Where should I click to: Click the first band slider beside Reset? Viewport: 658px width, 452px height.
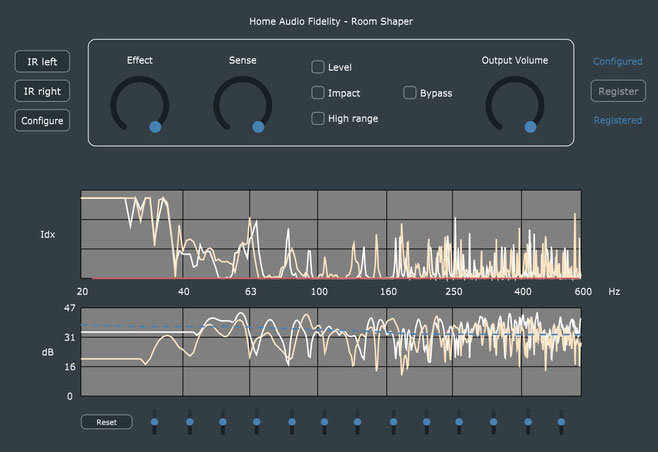tap(154, 422)
